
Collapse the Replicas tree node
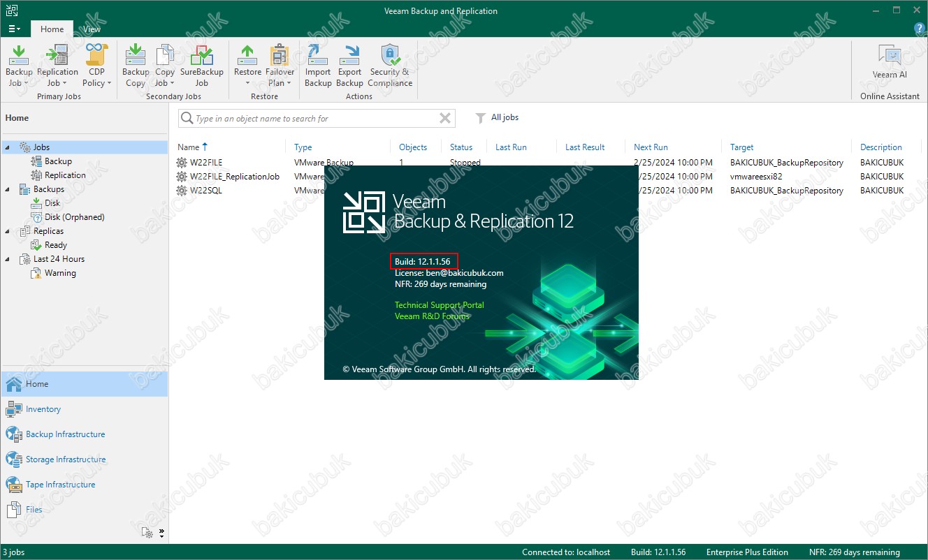pos(8,231)
